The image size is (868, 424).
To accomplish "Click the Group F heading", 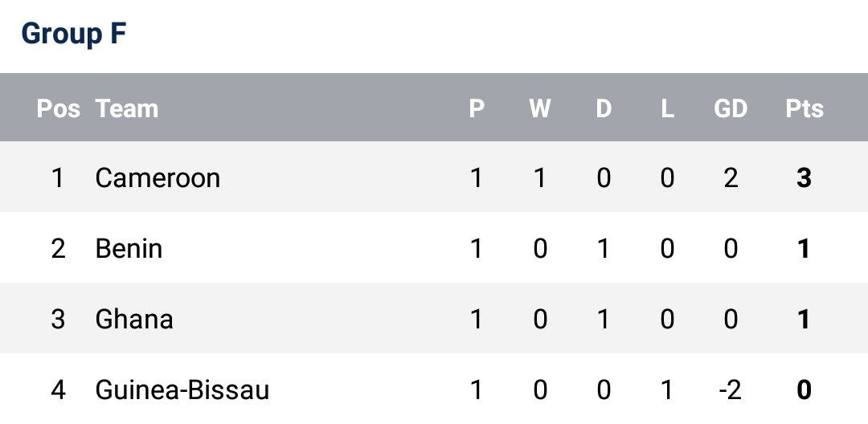I will tap(74, 35).
